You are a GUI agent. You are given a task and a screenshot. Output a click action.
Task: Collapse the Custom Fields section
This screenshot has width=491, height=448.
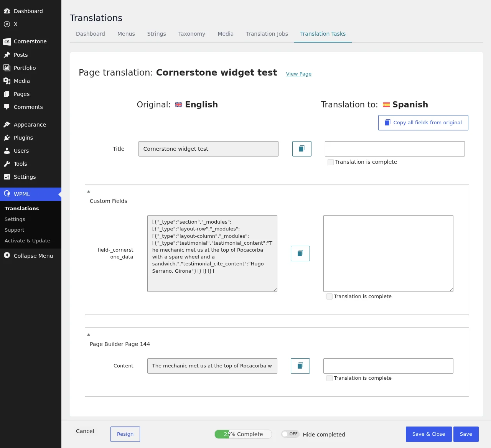pyautogui.click(x=89, y=191)
